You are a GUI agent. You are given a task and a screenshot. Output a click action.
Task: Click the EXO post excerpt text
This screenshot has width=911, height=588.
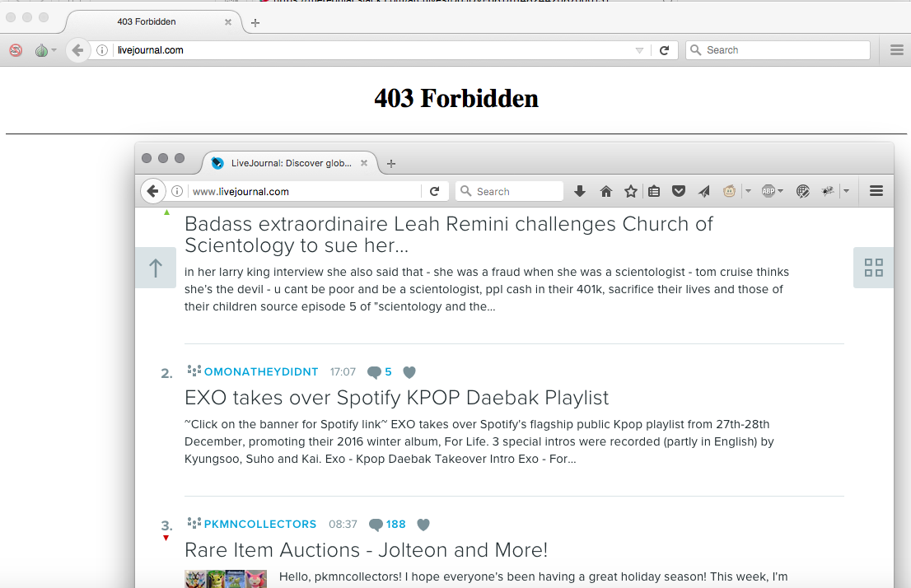479,441
